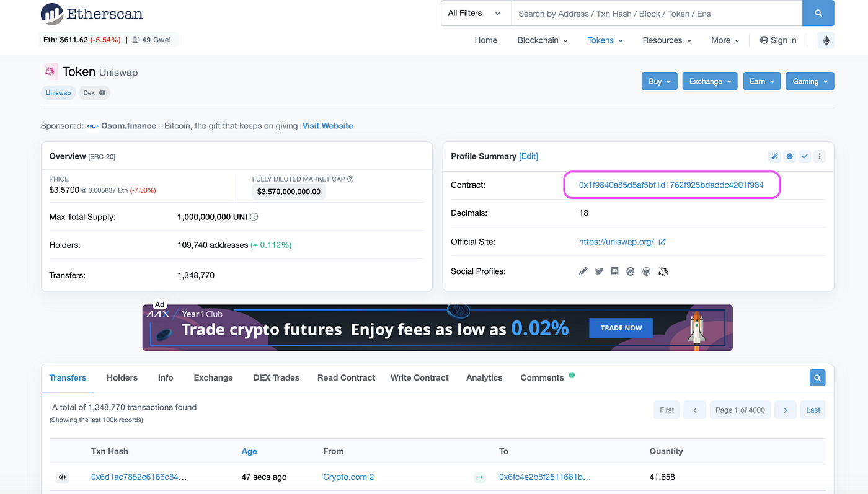The image size is (868, 494).
Task: Open the Twitter social profile icon
Action: click(599, 271)
